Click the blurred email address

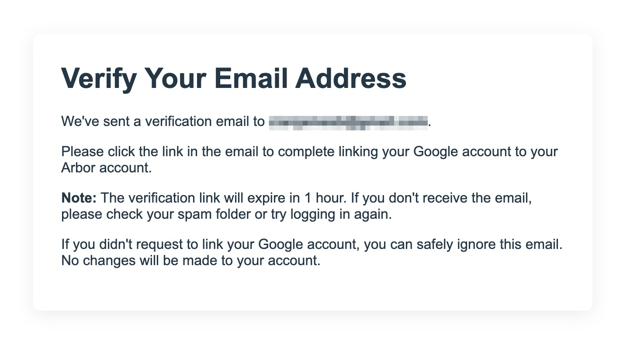348,122
